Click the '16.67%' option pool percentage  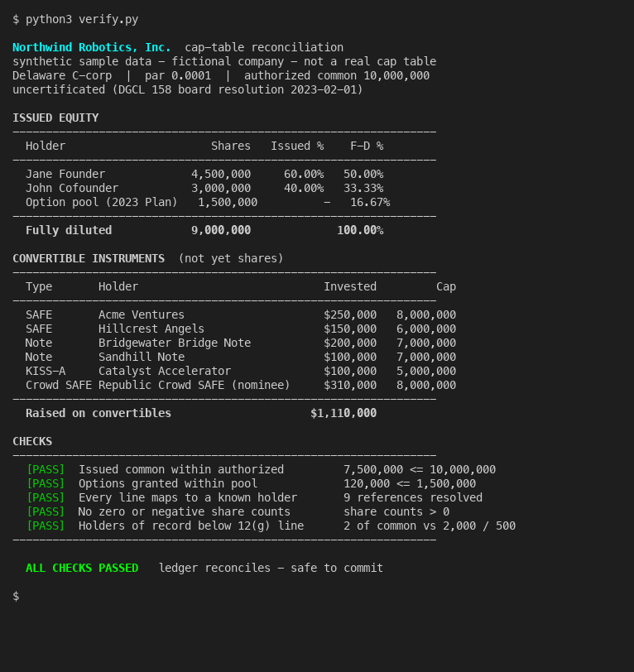(370, 202)
